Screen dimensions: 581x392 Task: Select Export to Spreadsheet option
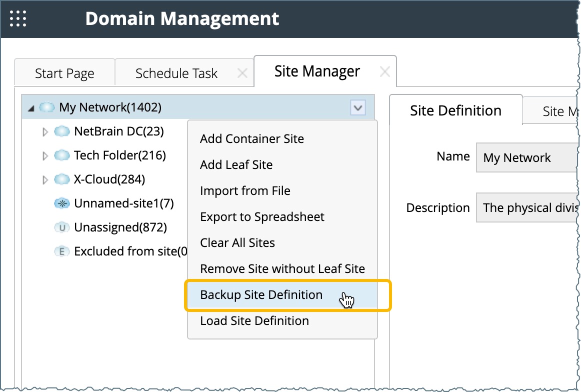[x=262, y=217]
